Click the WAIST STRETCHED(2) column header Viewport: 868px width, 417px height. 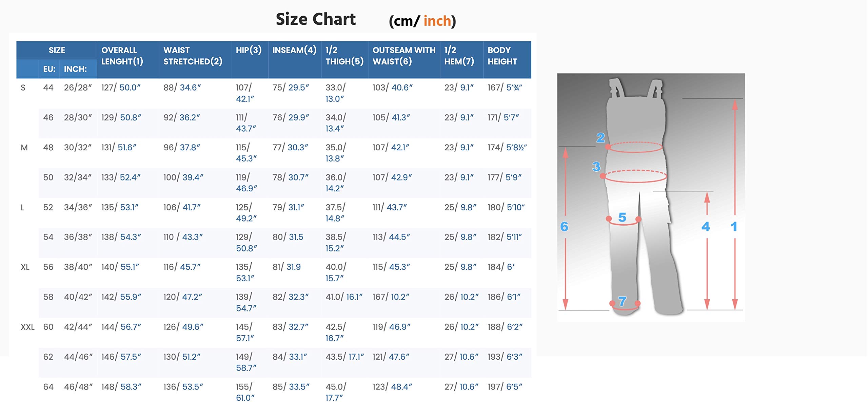tap(193, 56)
